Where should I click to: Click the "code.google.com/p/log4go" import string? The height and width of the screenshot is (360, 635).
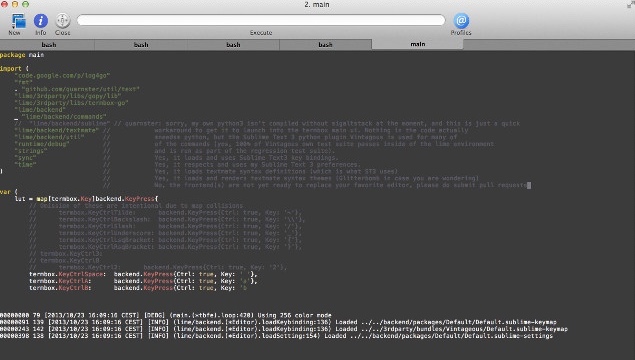coord(62,75)
